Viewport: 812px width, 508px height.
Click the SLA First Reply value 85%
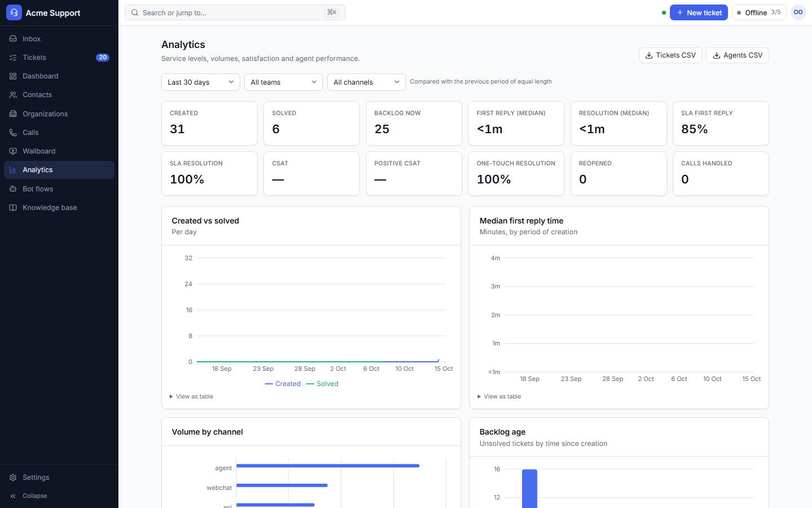[694, 129]
